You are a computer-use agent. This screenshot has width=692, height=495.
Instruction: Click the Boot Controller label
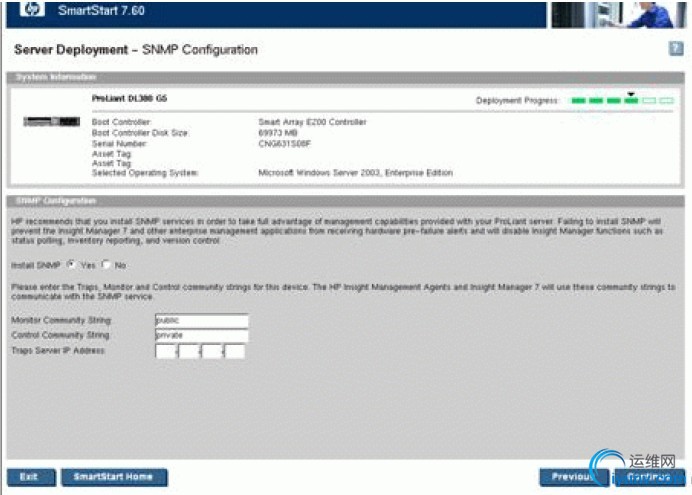coord(121,122)
